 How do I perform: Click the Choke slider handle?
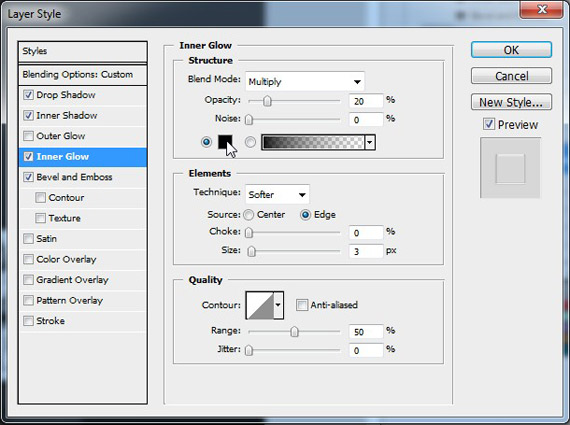249,232
